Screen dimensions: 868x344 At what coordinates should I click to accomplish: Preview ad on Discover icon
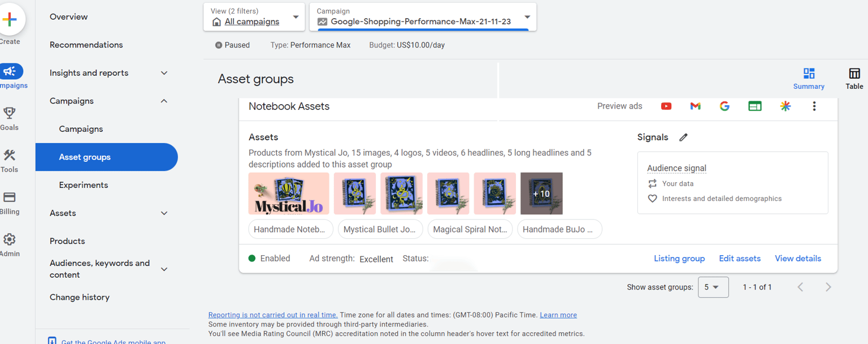[x=785, y=106]
